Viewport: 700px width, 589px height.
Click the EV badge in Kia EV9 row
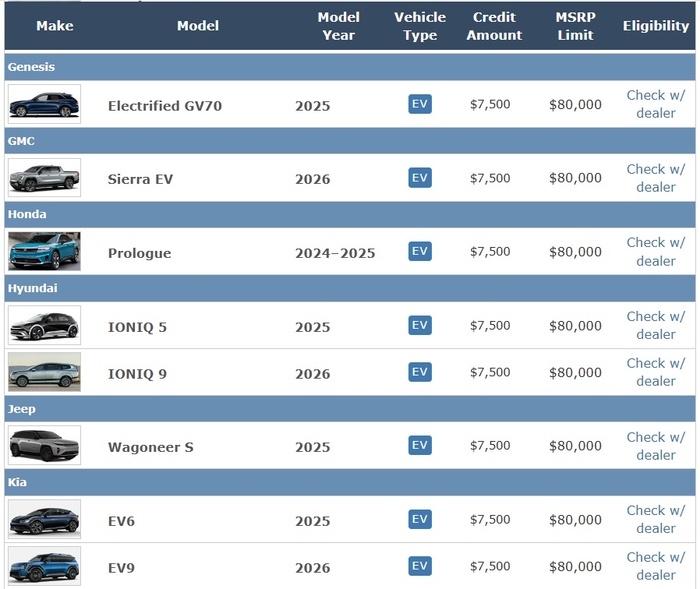pos(420,566)
